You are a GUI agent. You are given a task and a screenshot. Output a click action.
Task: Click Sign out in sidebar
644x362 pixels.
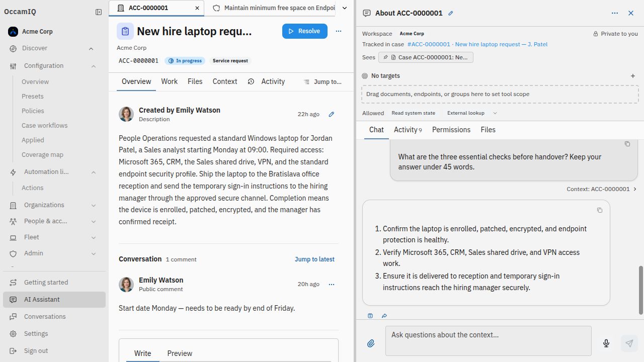[x=54, y=351]
